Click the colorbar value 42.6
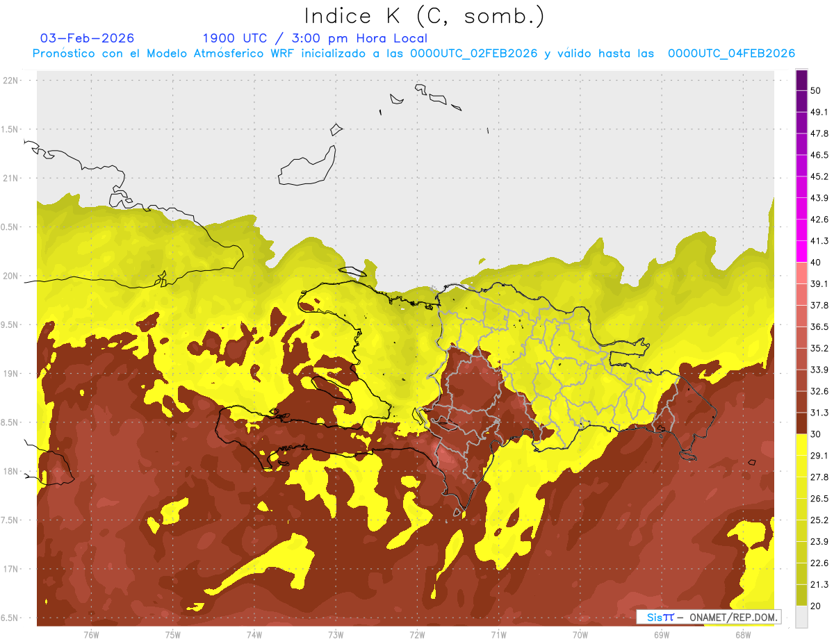Image resolution: width=834 pixels, height=644 pixels. click(x=819, y=220)
